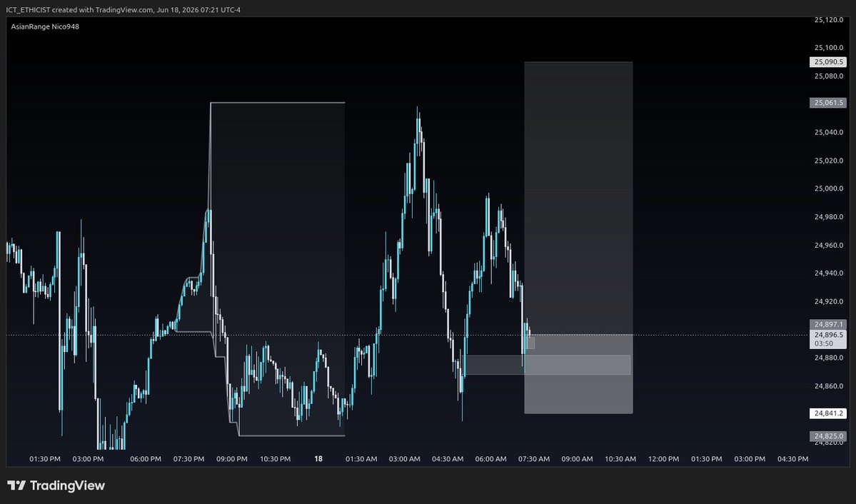Click the 24,960.0 price axis tick
The image size is (856, 504).
tap(829, 245)
